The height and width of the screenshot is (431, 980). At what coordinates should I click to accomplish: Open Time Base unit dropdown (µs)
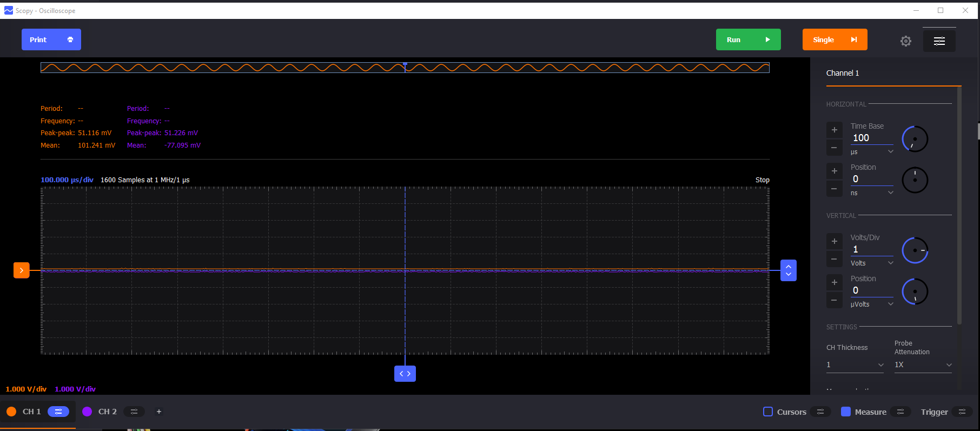pyautogui.click(x=872, y=152)
